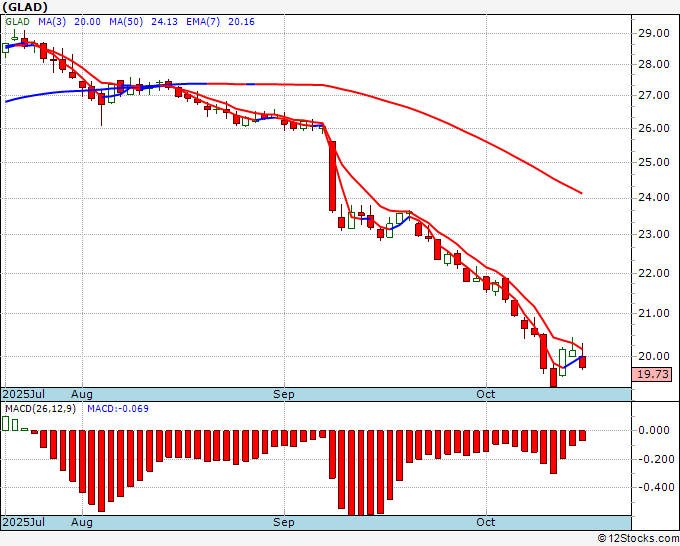This screenshot has width=680, height=546.
Task: Click the MA(3) legend label
Action: 52,22
